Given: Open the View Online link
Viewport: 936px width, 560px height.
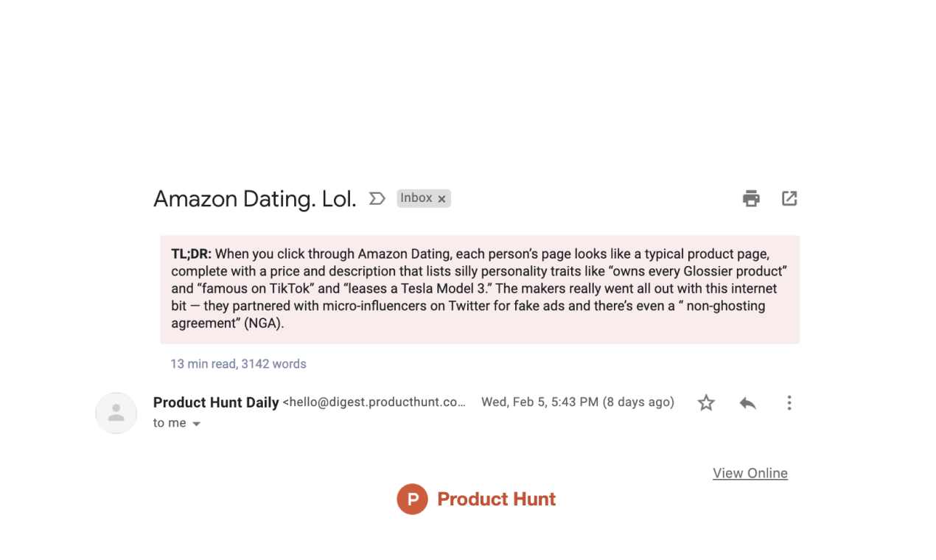Looking at the screenshot, I should pyautogui.click(x=750, y=472).
